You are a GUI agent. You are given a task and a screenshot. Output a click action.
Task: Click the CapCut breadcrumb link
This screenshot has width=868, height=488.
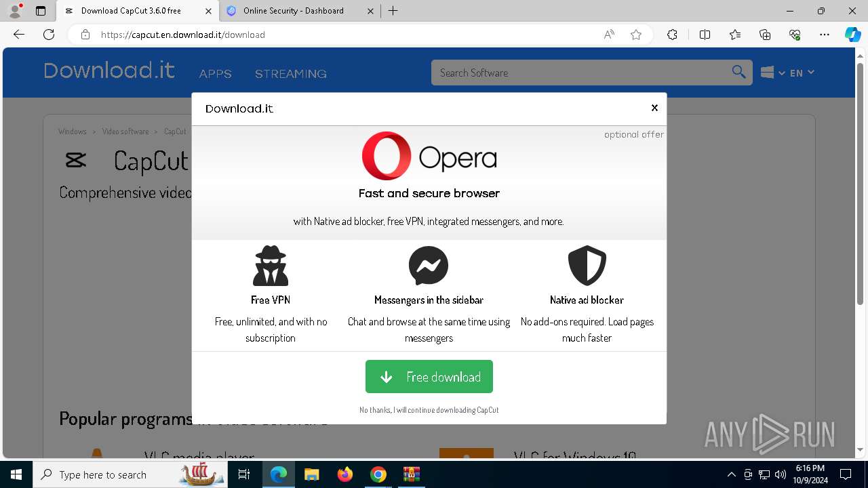click(175, 131)
